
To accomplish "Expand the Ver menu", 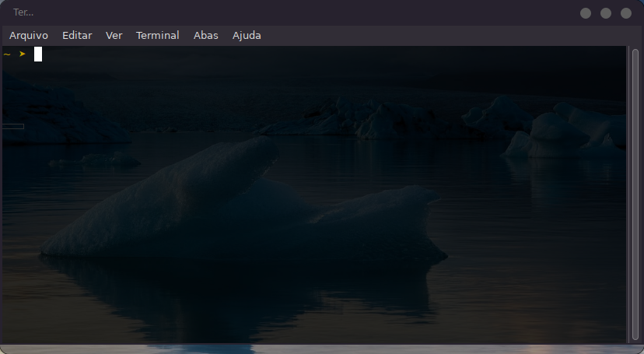I will click(x=114, y=35).
